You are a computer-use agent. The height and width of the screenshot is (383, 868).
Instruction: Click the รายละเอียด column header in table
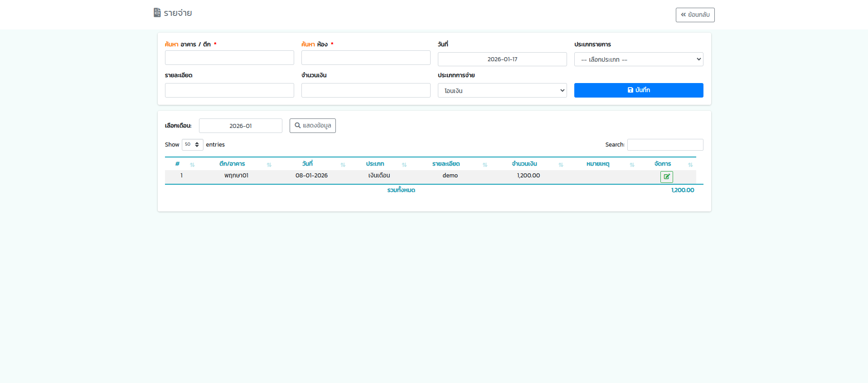click(446, 164)
